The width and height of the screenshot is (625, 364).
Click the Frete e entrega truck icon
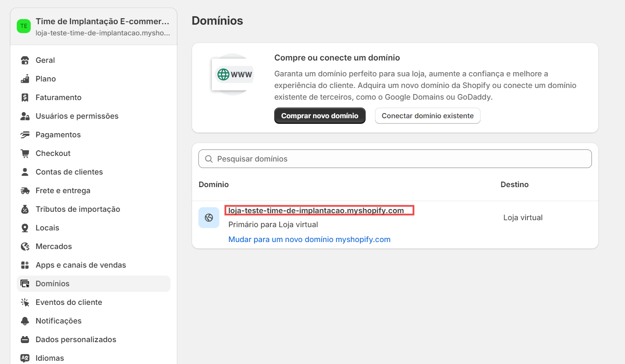pyautogui.click(x=25, y=191)
